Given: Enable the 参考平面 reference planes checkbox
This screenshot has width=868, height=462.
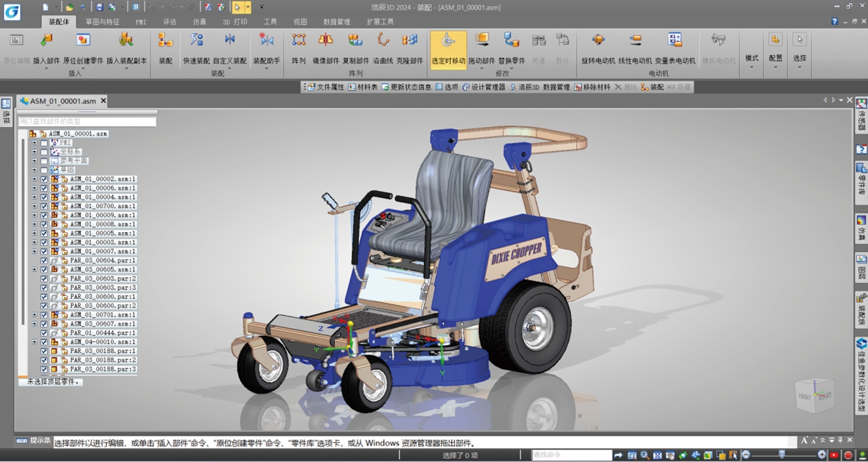Looking at the screenshot, I should [x=44, y=161].
